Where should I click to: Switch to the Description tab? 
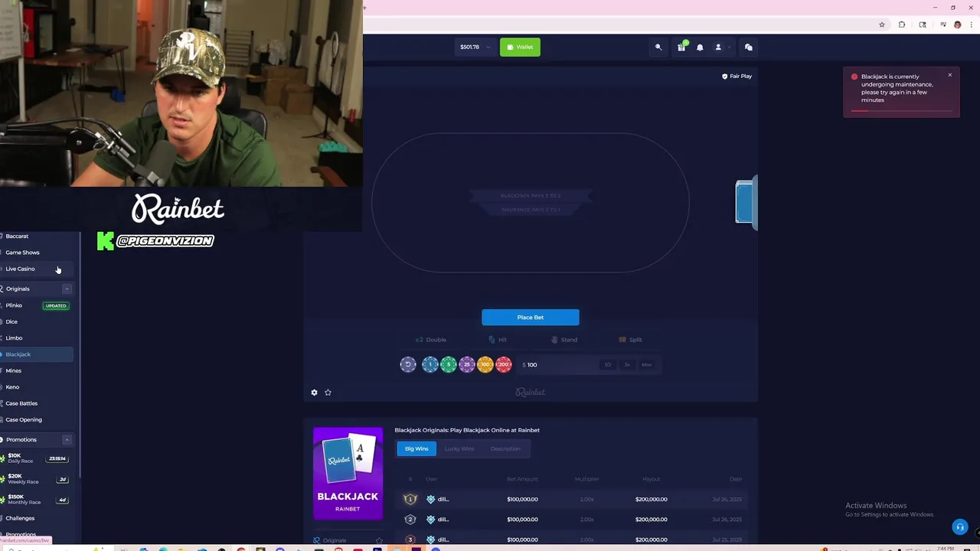tap(505, 449)
